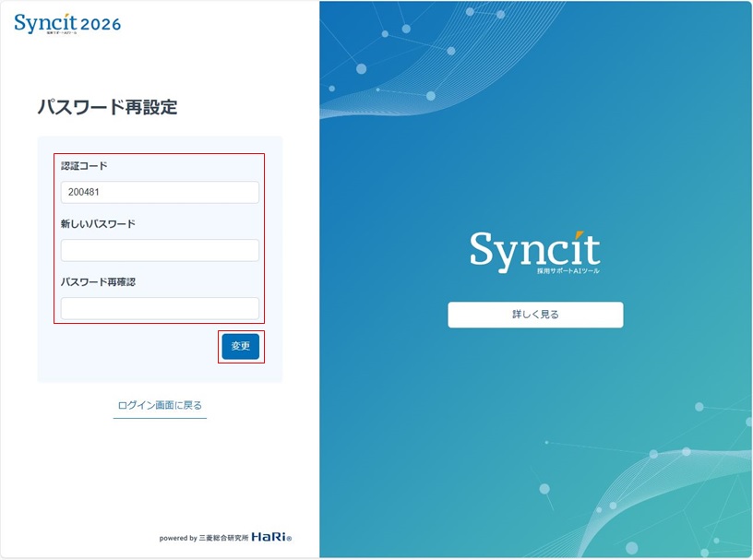Click the 詳しく見る button

coord(535,315)
